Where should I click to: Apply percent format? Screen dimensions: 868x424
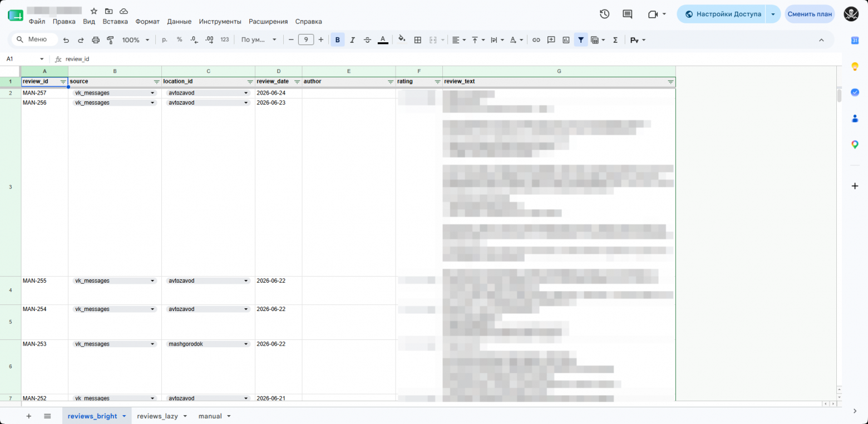pyautogui.click(x=179, y=40)
